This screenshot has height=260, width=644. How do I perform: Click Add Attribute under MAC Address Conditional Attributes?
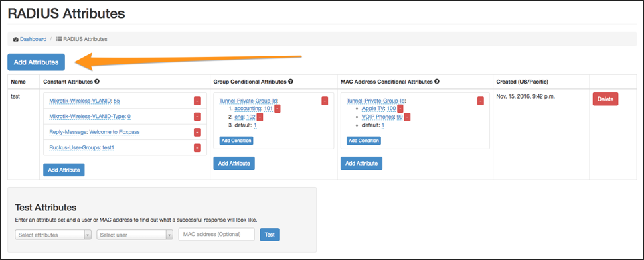pyautogui.click(x=361, y=164)
